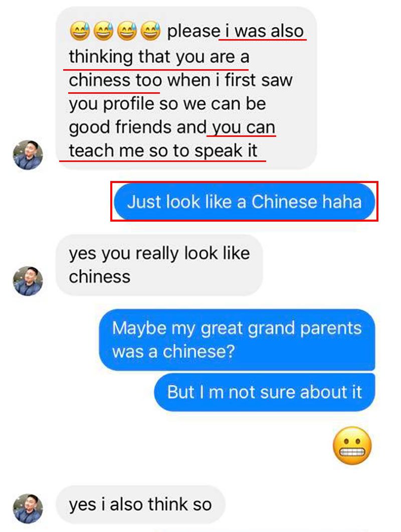401x532 pixels.
Task: Click the underlined words 'i was also'
Action: click(264, 31)
